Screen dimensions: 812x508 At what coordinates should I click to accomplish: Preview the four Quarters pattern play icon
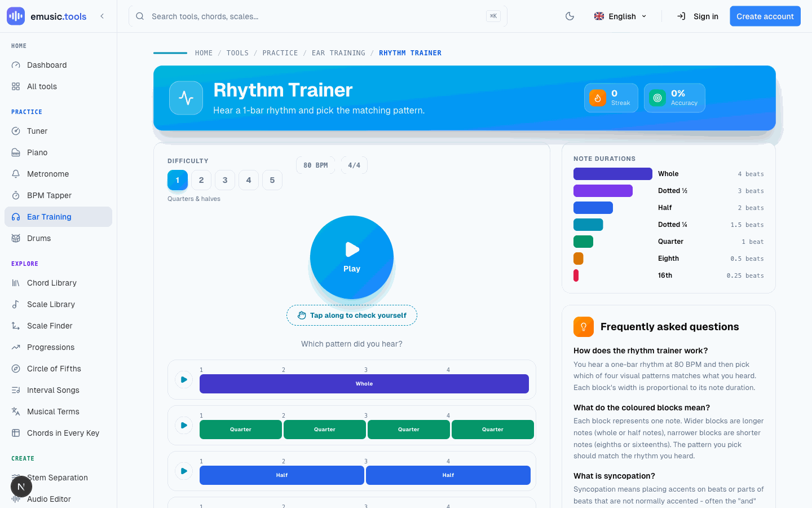coord(184,426)
